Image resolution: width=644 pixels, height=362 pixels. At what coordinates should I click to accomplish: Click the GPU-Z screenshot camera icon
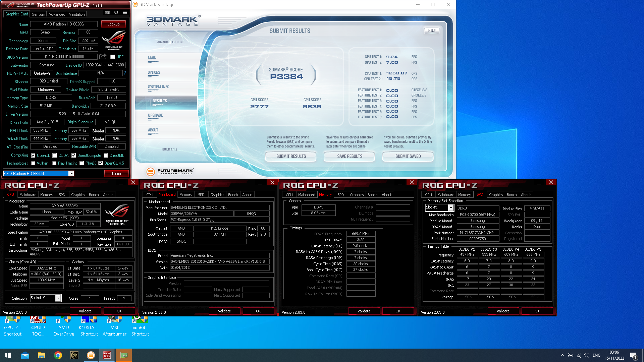[107, 13]
